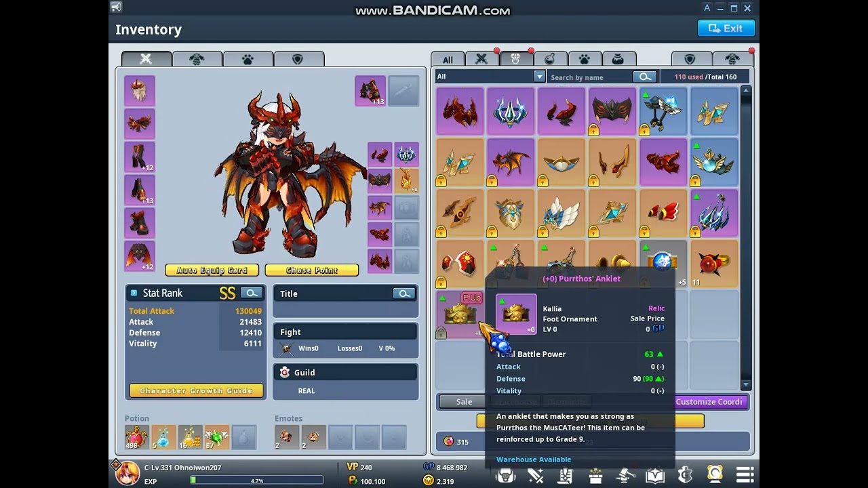Open the Character Growth Guide

(196, 391)
